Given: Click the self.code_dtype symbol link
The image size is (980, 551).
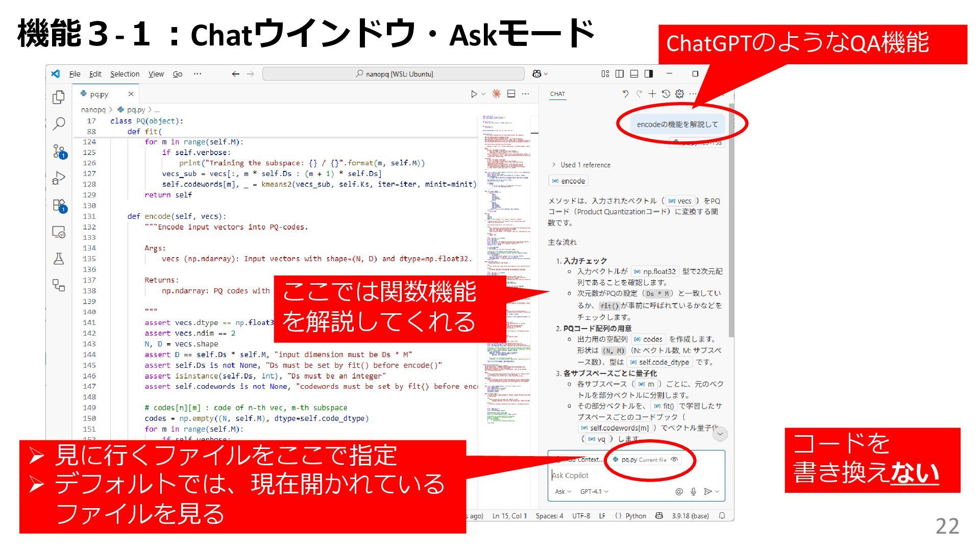Looking at the screenshot, I should [659, 362].
